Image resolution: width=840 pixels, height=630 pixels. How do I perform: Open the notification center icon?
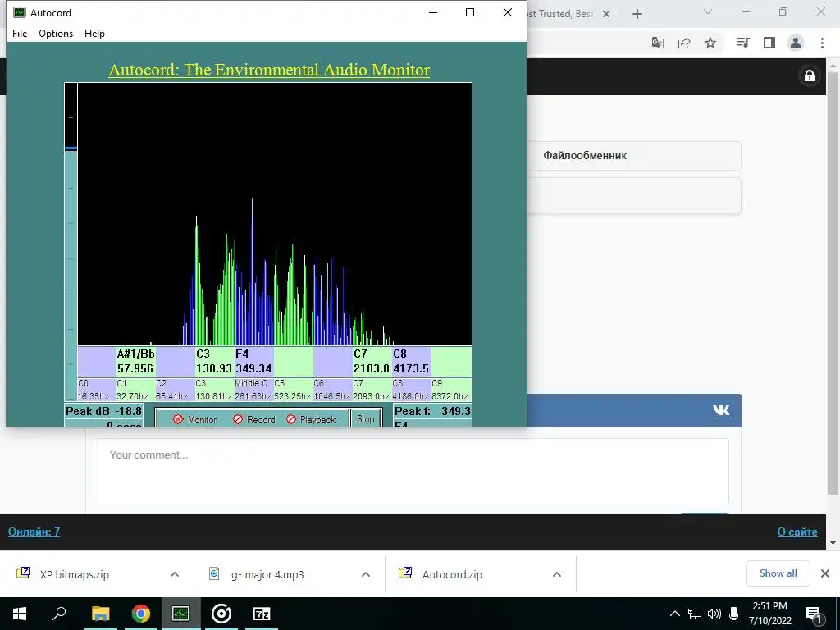pyautogui.click(x=814, y=614)
